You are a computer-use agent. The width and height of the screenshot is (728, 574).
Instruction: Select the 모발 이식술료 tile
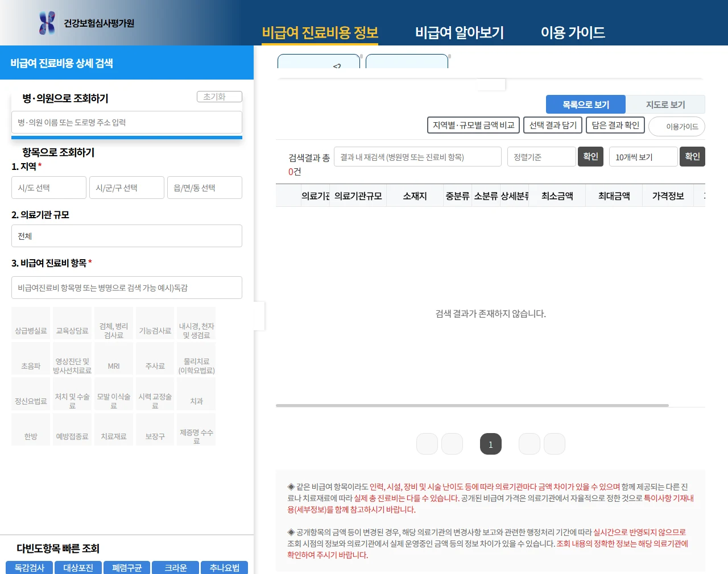pyautogui.click(x=114, y=394)
